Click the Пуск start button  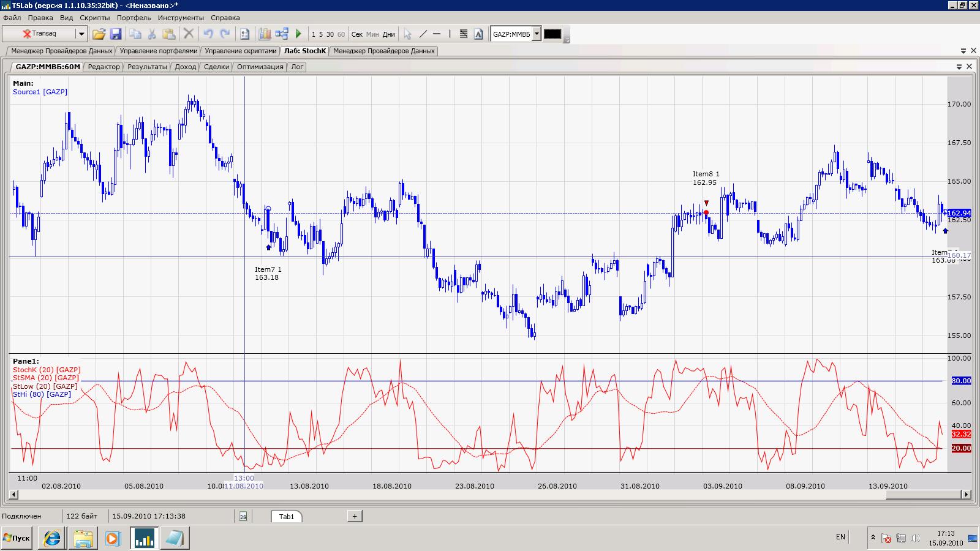click(17, 538)
